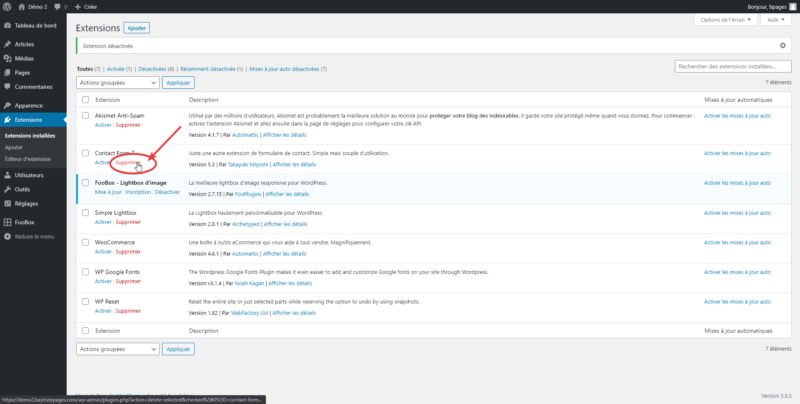The width and height of the screenshot is (800, 404).
Task: Click the Apparence paintbrush icon
Action: click(x=8, y=105)
